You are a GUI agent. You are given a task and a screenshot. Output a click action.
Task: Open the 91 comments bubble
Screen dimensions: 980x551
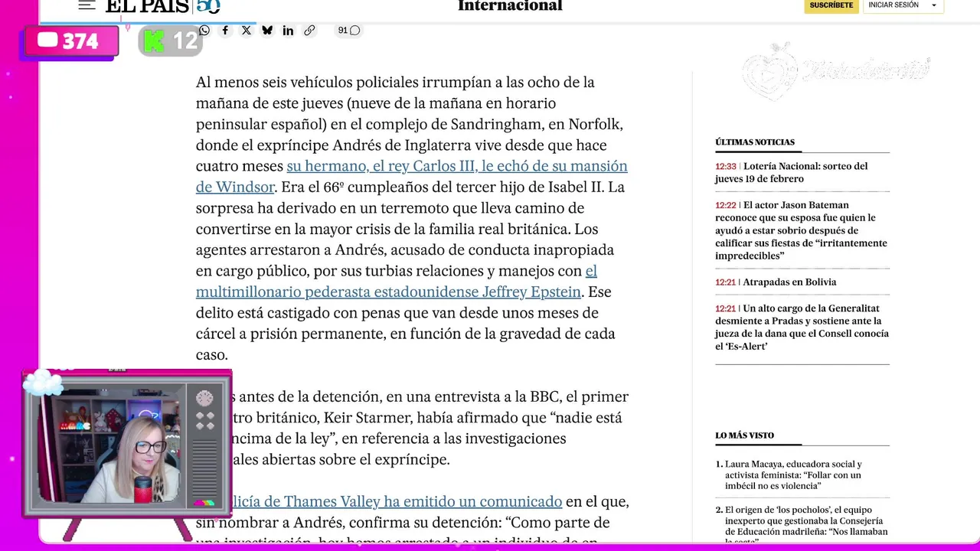348,31
